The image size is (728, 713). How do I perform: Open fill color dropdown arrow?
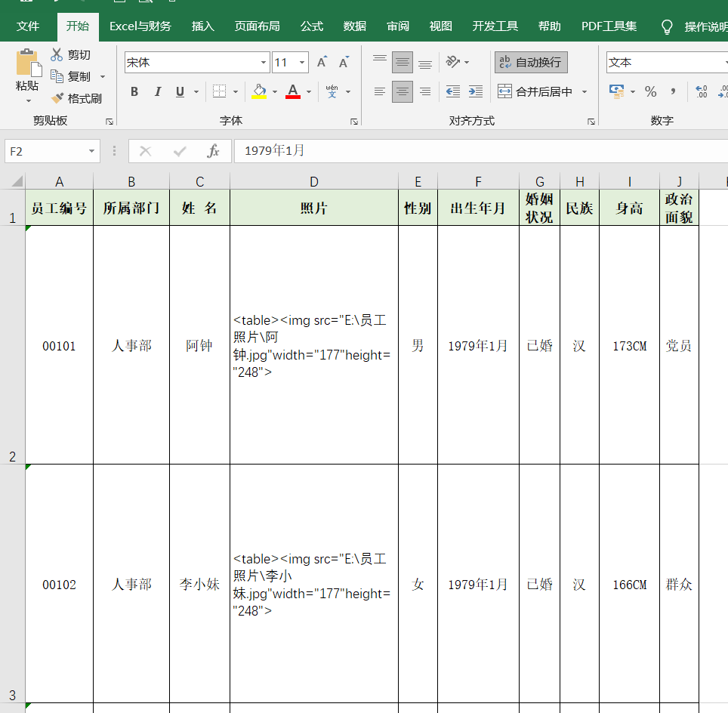coord(275,92)
